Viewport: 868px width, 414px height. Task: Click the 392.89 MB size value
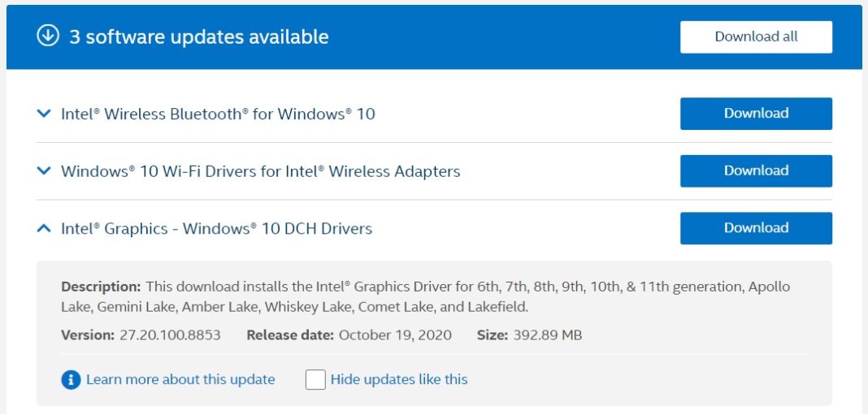[x=547, y=334]
